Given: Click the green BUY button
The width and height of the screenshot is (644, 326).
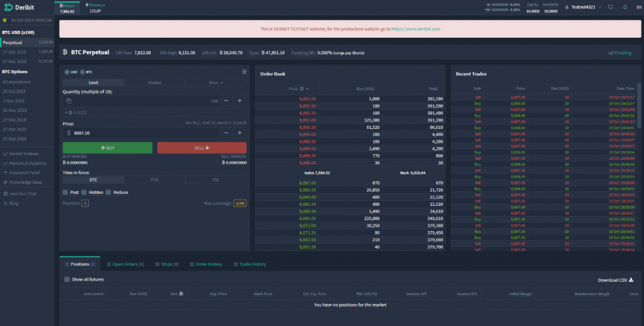Looking at the screenshot, I should pyautogui.click(x=108, y=148).
